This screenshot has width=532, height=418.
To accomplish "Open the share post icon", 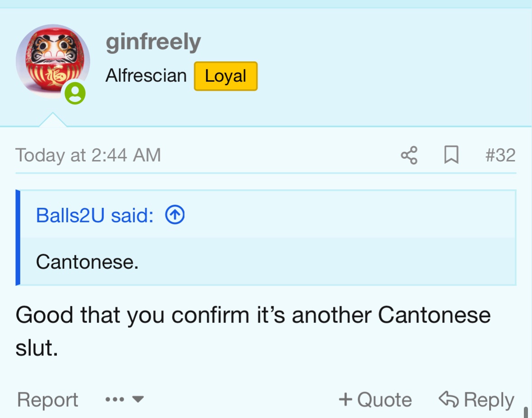I will coord(409,155).
